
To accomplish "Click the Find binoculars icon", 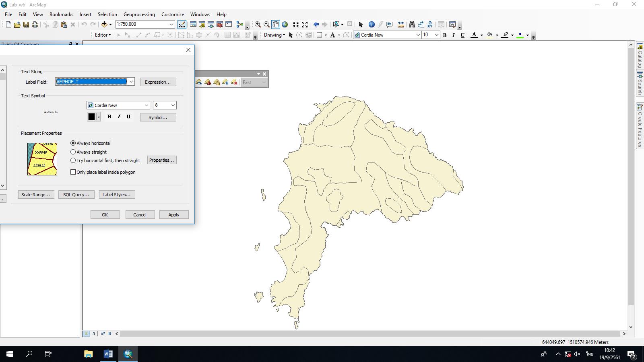I will point(412,24).
